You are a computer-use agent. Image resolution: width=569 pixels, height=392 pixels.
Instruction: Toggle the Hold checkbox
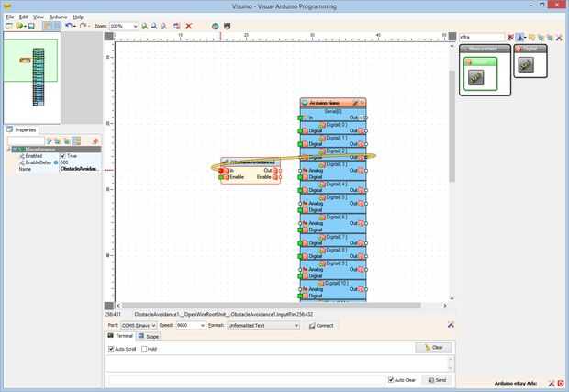coord(144,349)
